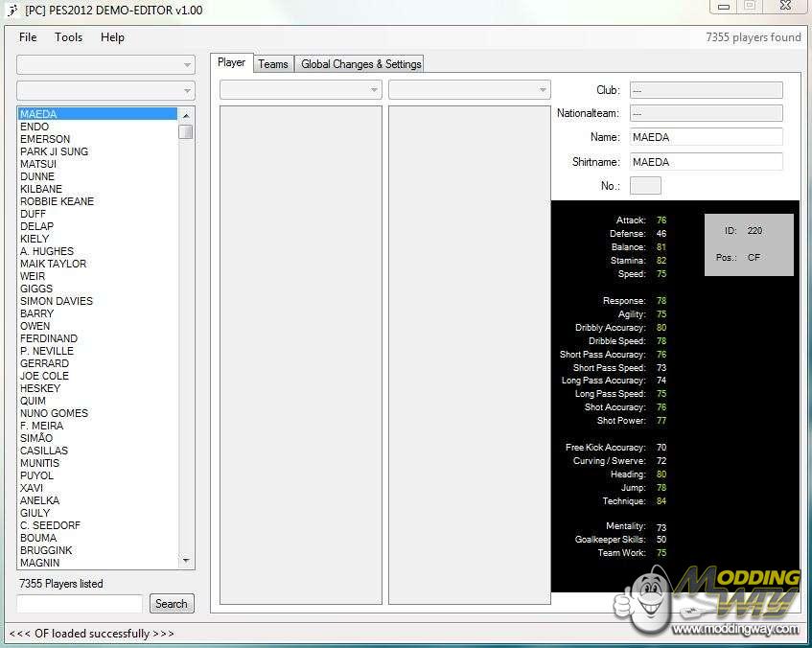
Task: Expand the first dropdown above player list
Action: pos(105,65)
